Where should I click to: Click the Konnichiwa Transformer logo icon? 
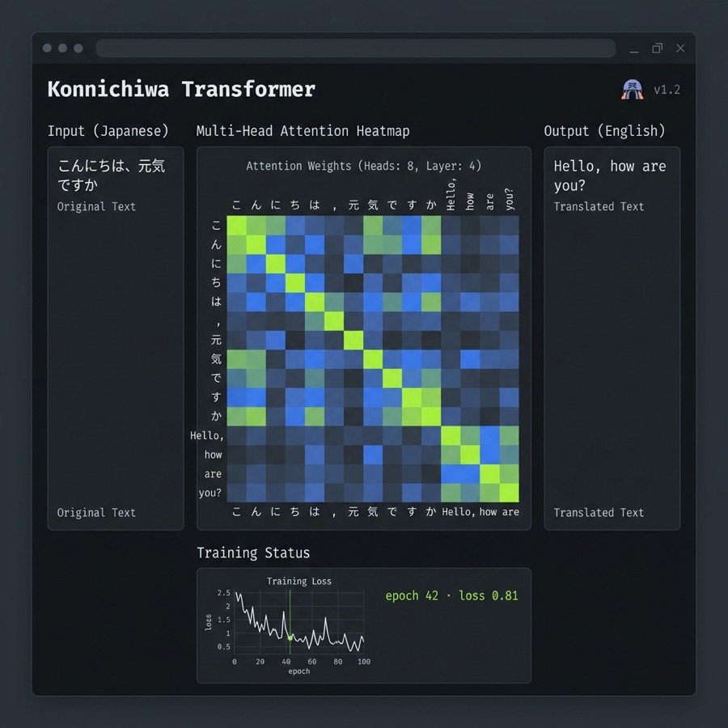pos(632,89)
